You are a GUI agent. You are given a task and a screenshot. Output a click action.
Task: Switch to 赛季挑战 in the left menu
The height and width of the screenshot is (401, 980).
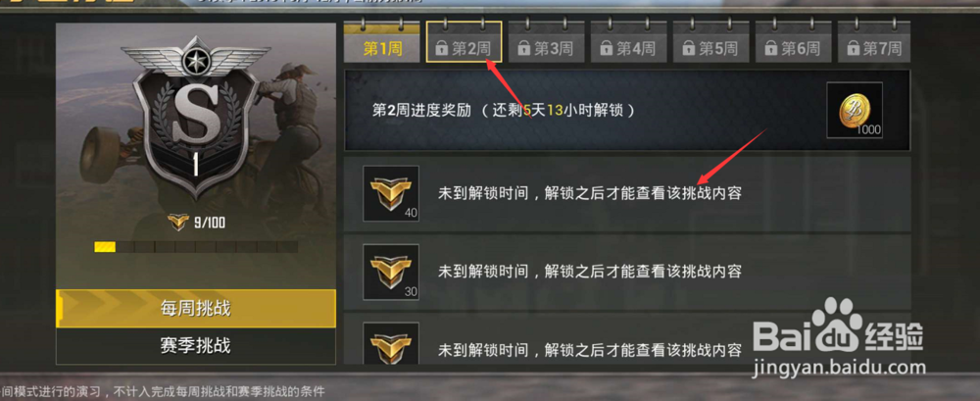point(196,345)
